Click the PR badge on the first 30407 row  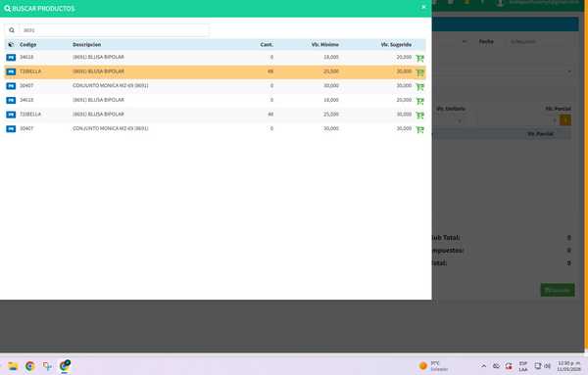(x=11, y=86)
